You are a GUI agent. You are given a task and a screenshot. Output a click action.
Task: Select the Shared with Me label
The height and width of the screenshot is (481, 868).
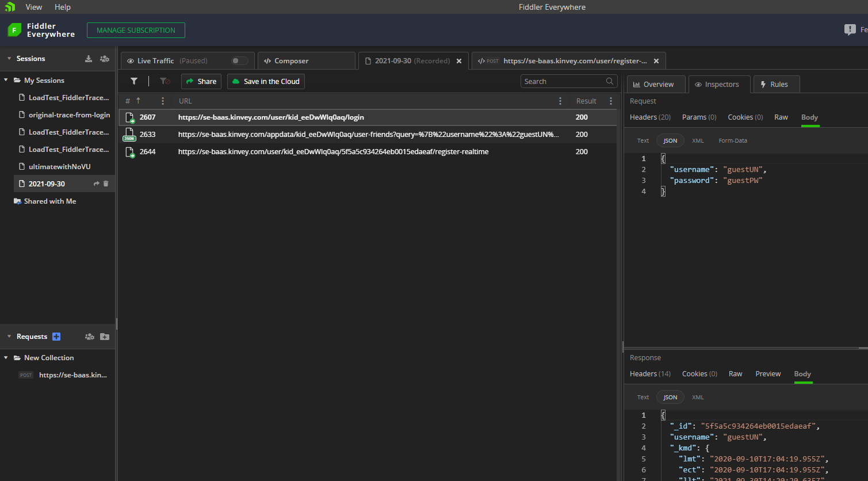click(50, 201)
